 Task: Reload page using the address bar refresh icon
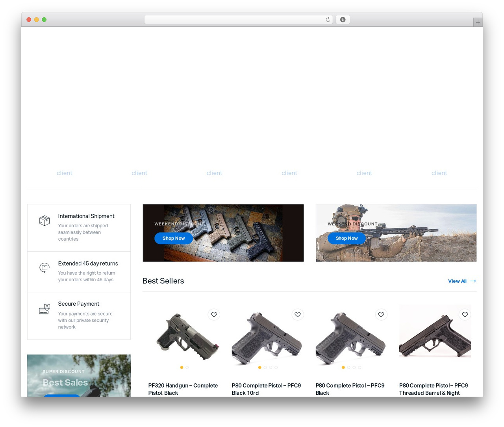(328, 20)
